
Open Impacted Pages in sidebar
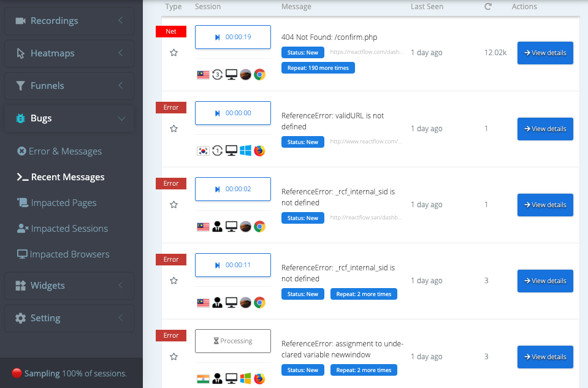pyautogui.click(x=63, y=203)
